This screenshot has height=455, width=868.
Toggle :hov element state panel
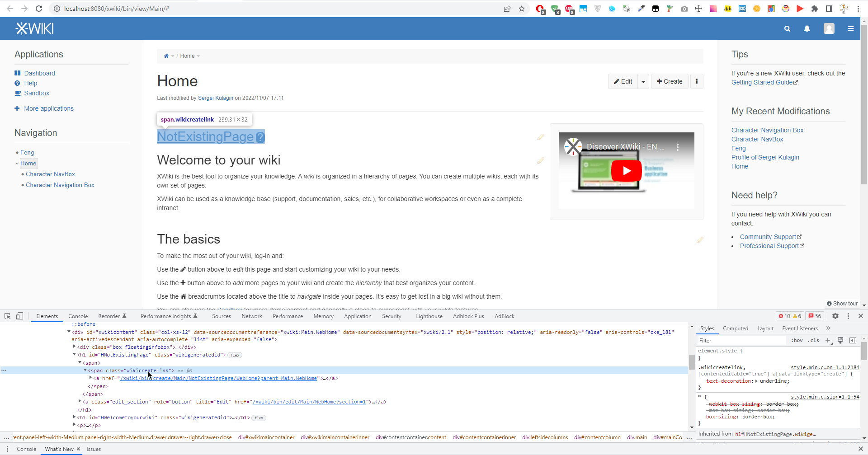[x=797, y=340]
